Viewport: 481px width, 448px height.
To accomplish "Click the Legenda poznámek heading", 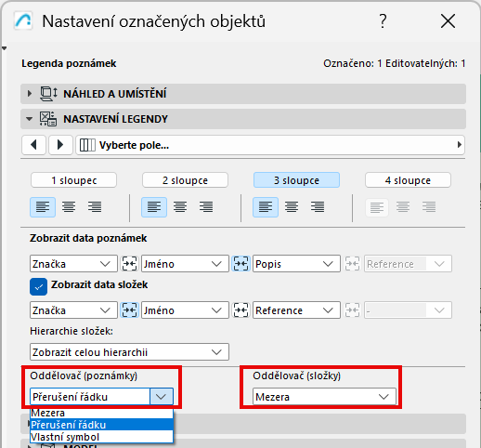I will click(x=69, y=63).
